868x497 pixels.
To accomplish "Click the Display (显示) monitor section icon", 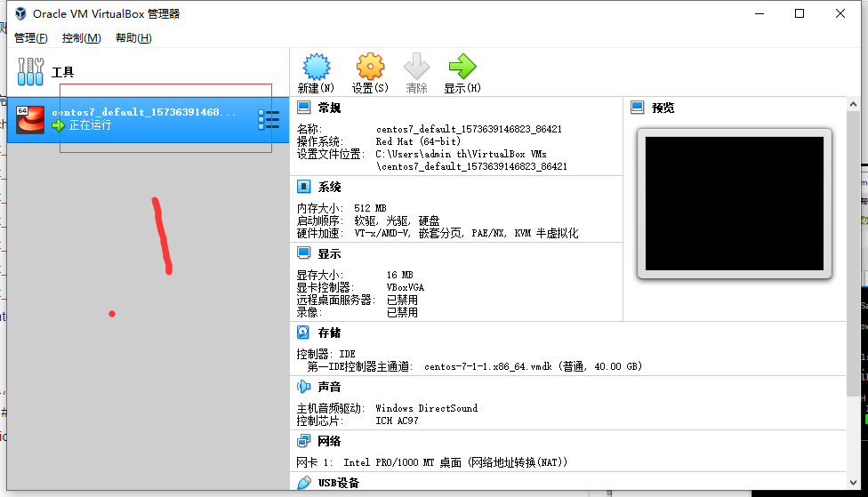I will coord(304,253).
